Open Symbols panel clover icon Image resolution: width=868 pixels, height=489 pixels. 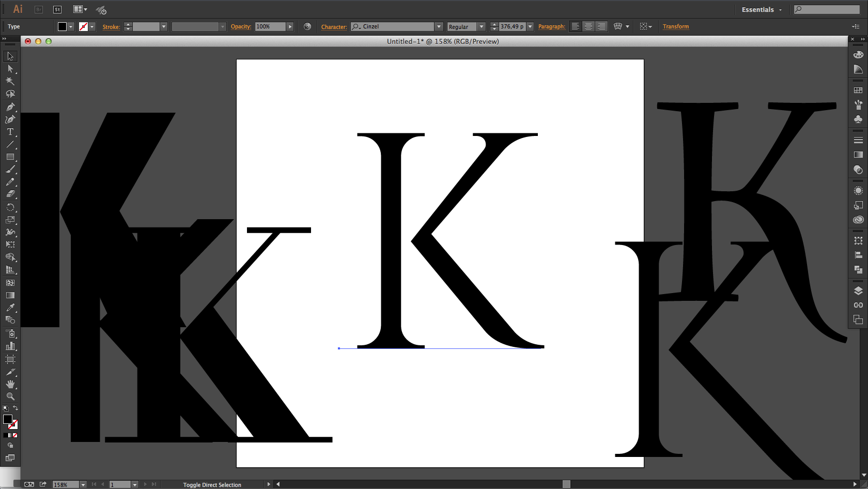858,119
